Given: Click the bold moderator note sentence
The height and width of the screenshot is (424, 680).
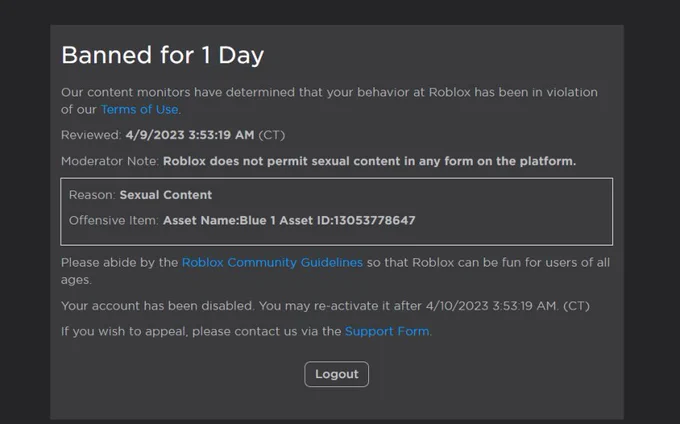Looking at the screenshot, I should [x=369, y=161].
